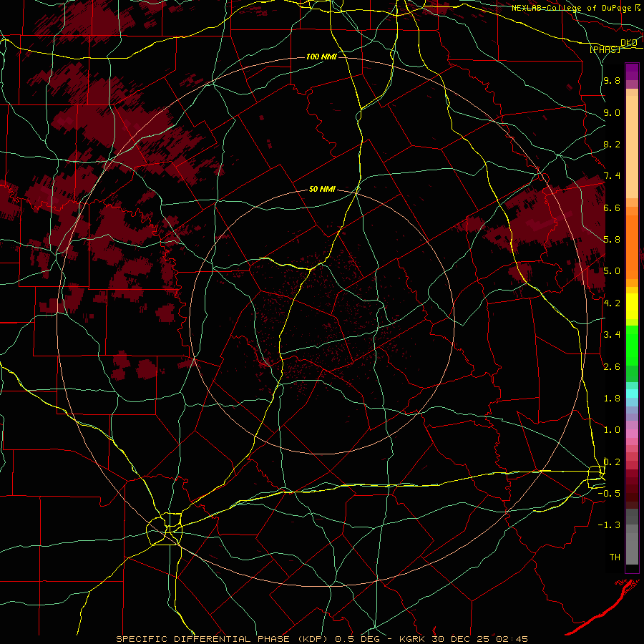The height and width of the screenshot is (644, 644).
Task: Select the 0.2 scale value
Action: [612, 462]
